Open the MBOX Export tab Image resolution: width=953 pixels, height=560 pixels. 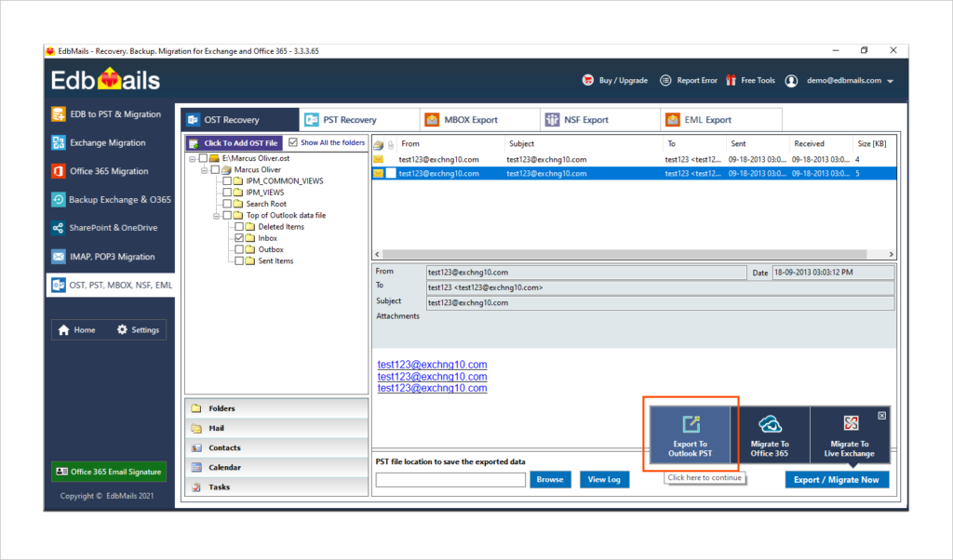[x=479, y=120]
